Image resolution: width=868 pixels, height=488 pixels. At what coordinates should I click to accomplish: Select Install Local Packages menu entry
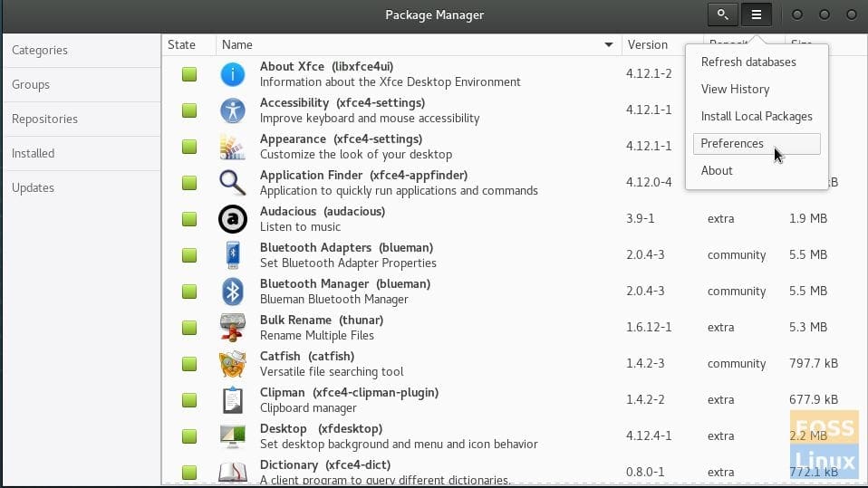(x=757, y=116)
